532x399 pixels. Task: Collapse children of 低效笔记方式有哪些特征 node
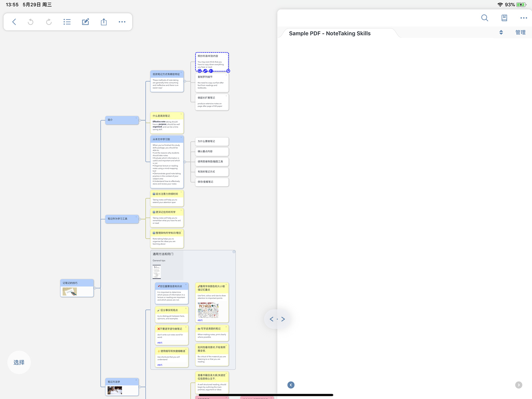(x=185, y=81)
